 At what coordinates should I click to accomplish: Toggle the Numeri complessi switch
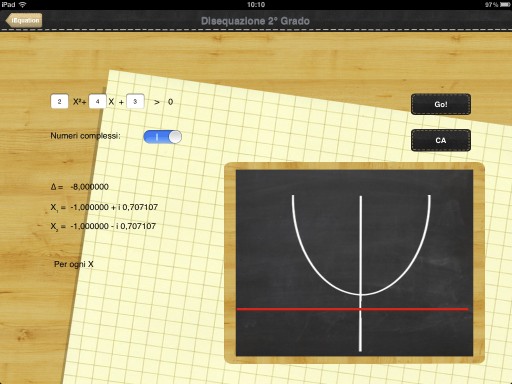[162, 137]
